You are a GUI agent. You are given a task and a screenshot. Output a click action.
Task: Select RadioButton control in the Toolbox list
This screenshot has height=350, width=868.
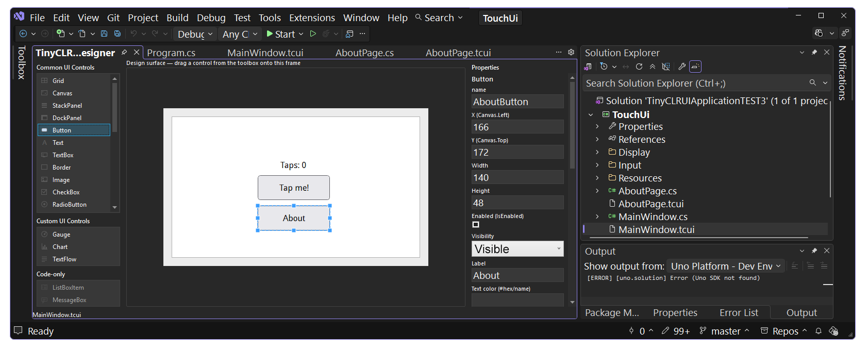74,205
